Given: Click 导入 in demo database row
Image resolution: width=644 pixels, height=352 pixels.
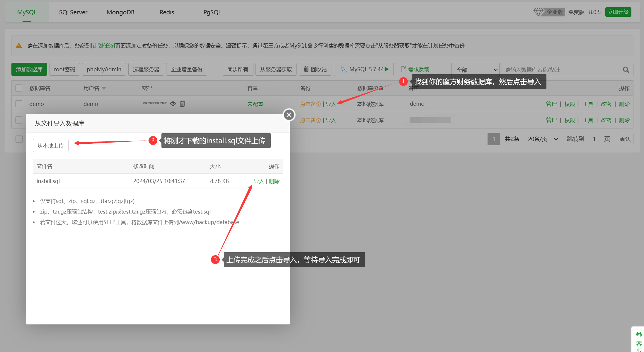Looking at the screenshot, I should pyautogui.click(x=331, y=104).
